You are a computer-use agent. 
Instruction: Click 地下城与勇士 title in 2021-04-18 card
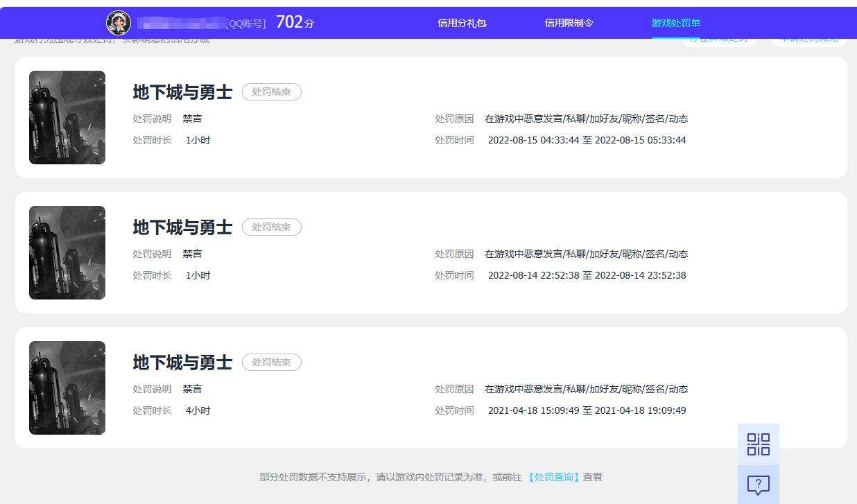pyautogui.click(x=182, y=362)
